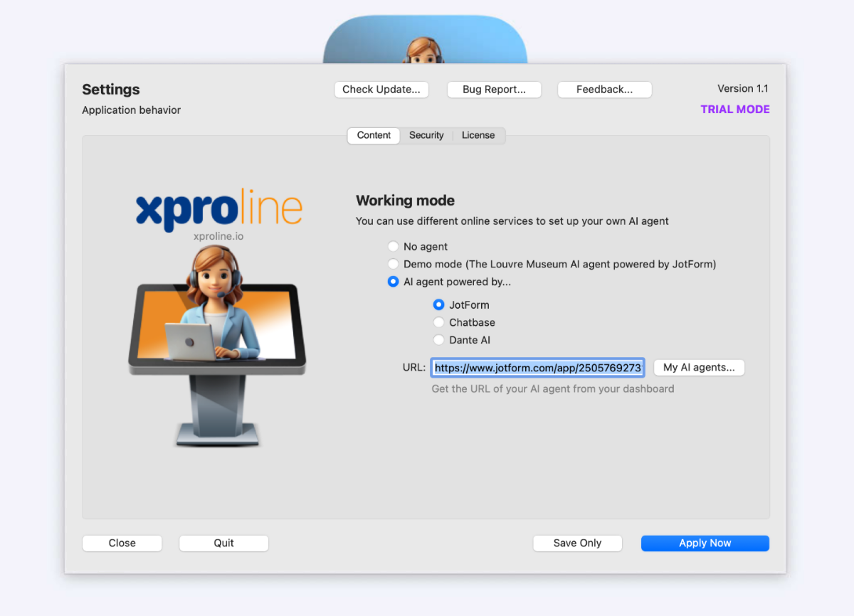Click the URL dashboard hint text
This screenshot has height=616, width=854.
553,389
